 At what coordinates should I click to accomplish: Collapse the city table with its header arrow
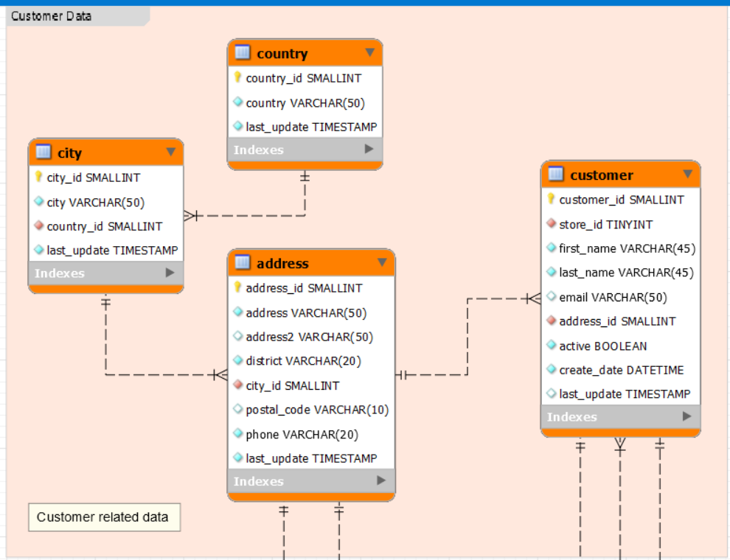[x=171, y=152]
